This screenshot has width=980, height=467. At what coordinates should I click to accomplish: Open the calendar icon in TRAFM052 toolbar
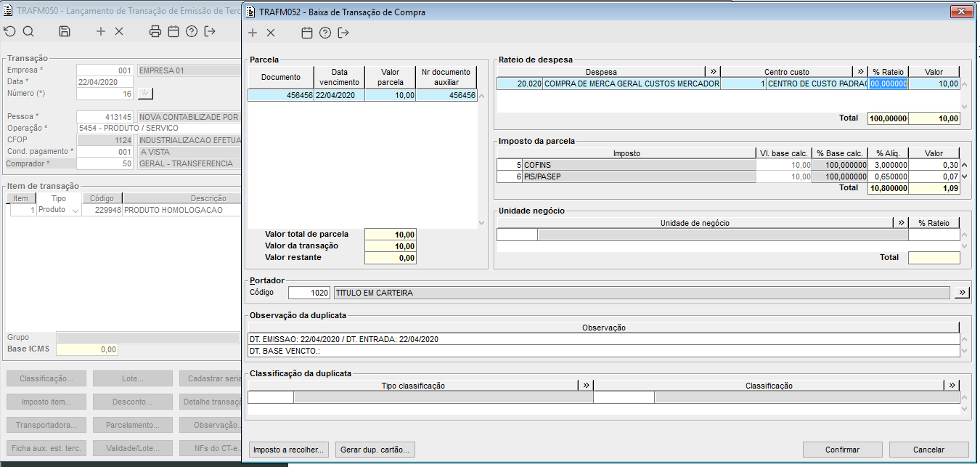tap(307, 33)
